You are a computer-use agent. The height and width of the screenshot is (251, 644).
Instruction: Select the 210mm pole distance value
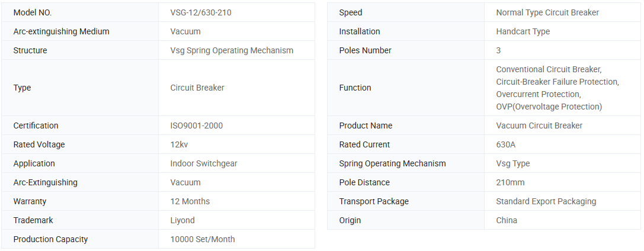[x=510, y=182]
